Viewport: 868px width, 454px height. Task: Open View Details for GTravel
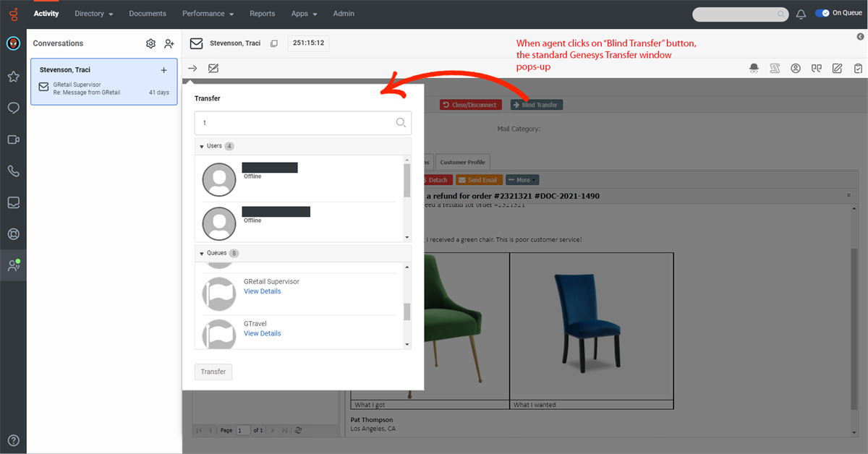point(263,333)
